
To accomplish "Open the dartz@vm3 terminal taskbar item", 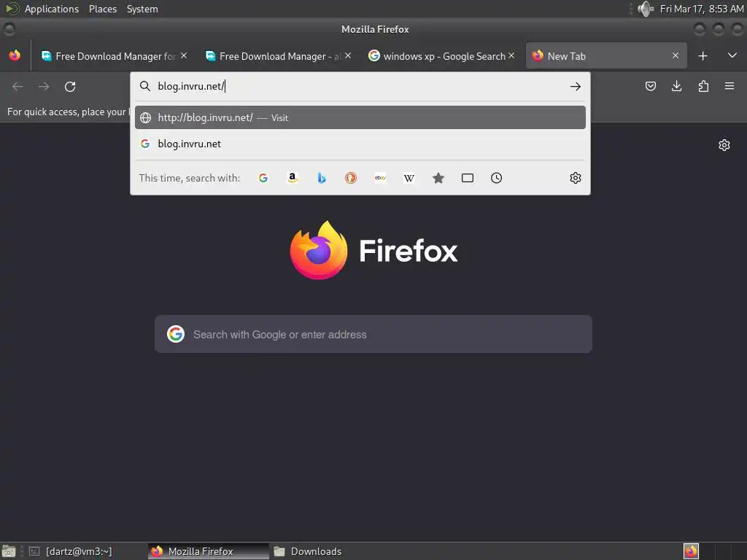I will pyautogui.click(x=79, y=551).
